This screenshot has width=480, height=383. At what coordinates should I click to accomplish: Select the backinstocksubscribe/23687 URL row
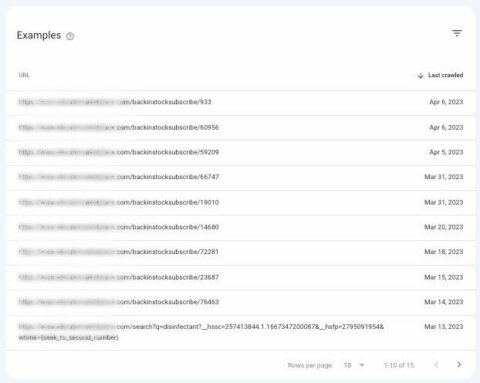[x=241, y=277]
